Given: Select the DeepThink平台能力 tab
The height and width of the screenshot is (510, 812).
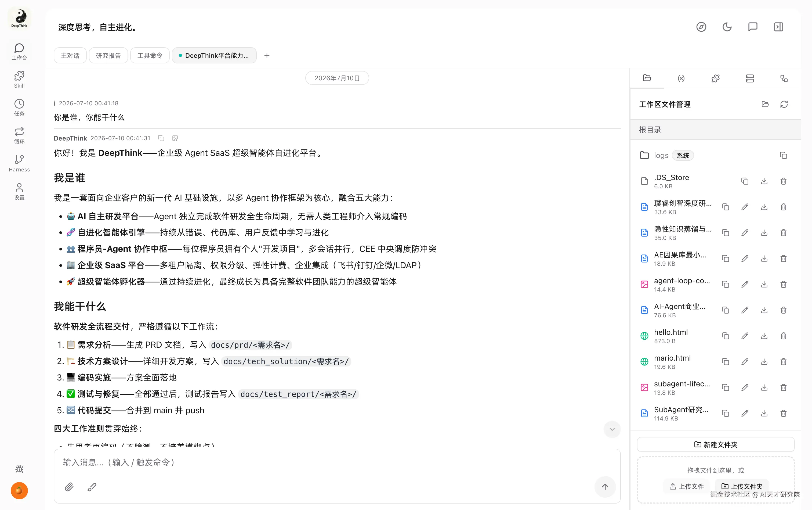Looking at the screenshot, I should pos(214,55).
